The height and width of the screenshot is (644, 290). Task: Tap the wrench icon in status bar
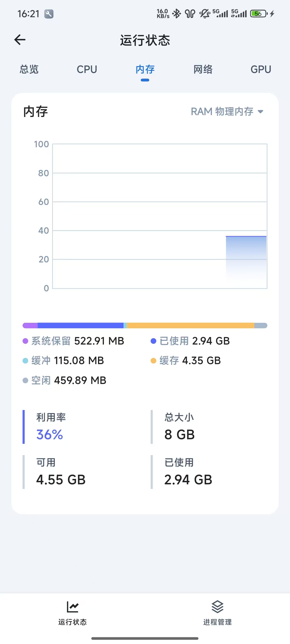[49, 14]
